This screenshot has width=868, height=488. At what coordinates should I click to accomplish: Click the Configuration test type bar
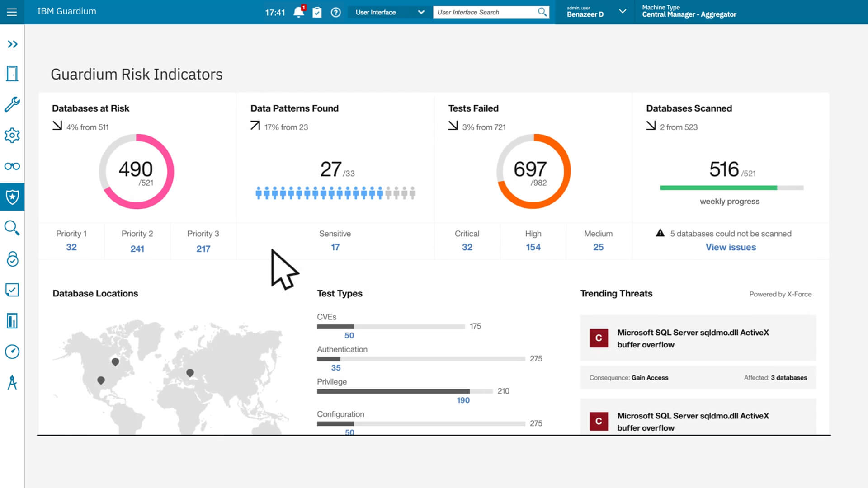(421, 424)
